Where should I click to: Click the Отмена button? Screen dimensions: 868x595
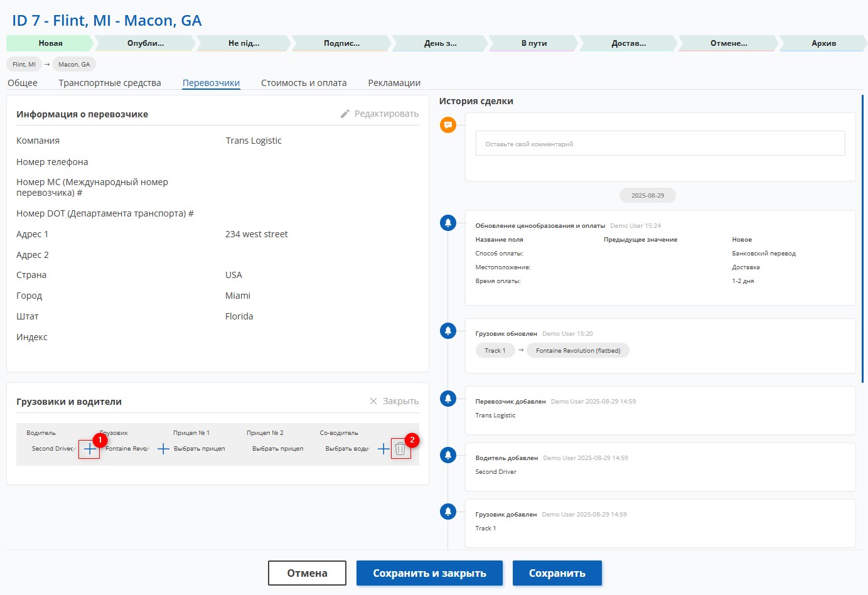pos(307,573)
